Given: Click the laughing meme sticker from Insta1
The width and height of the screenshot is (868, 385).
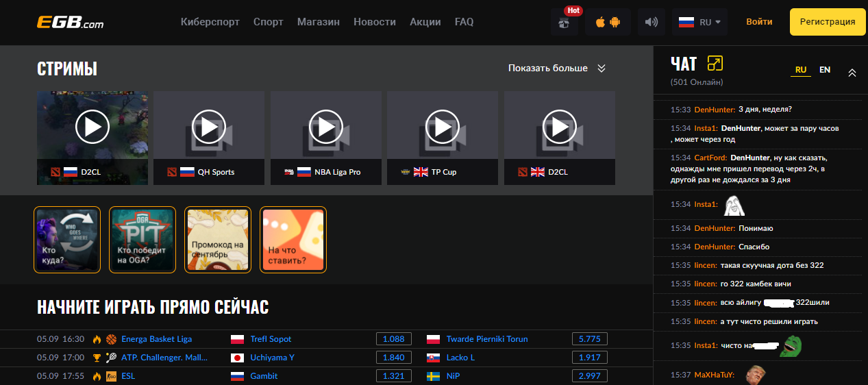Looking at the screenshot, I should coord(734,204).
